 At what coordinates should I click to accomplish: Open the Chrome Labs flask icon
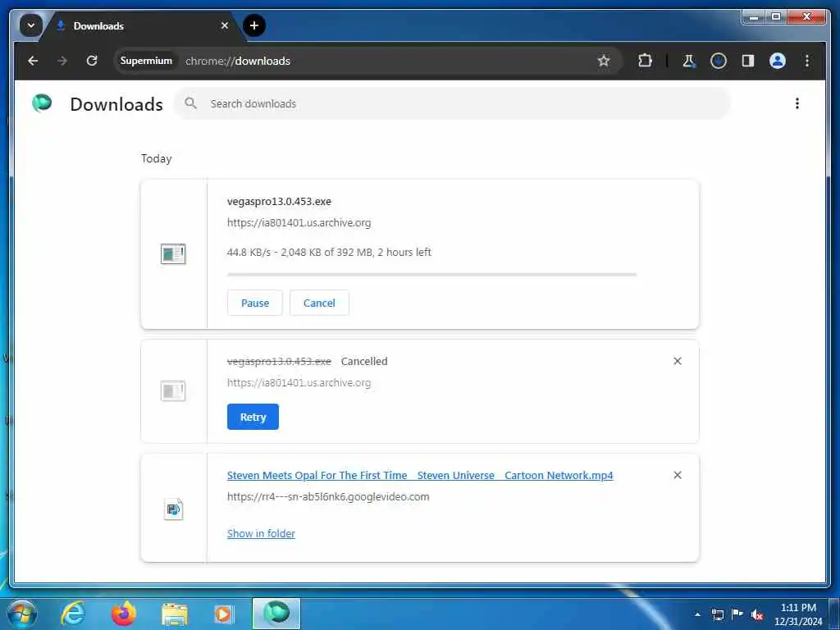point(689,61)
